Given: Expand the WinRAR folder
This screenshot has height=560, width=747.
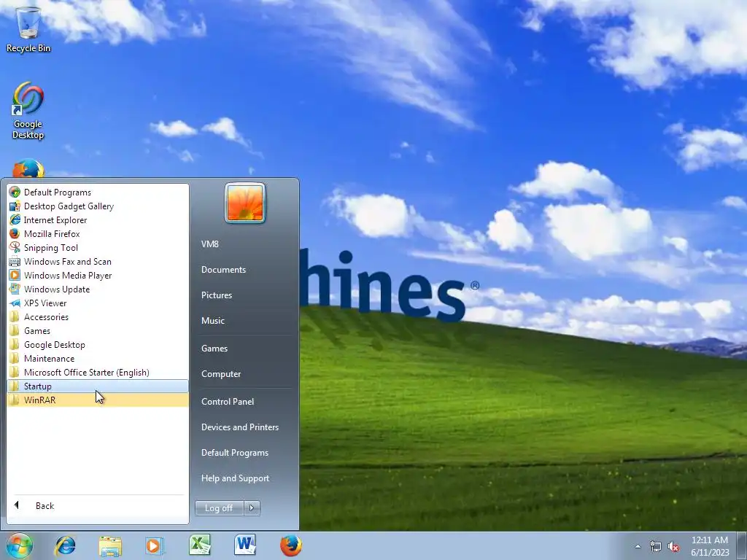Looking at the screenshot, I should 98,400.
